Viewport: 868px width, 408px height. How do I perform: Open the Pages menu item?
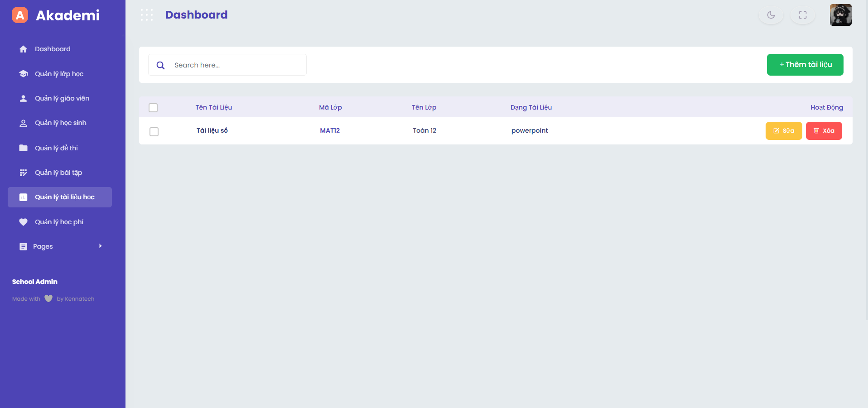click(43, 246)
